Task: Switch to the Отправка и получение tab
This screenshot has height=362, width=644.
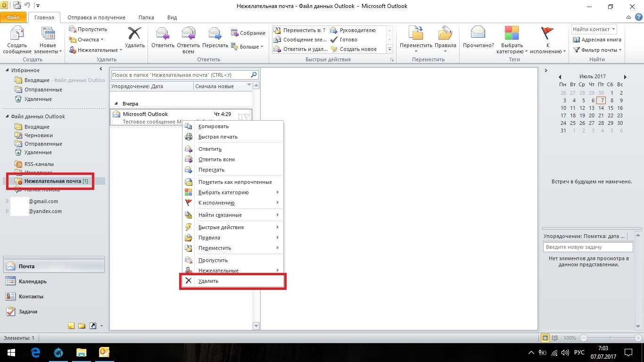Action: 96,17
